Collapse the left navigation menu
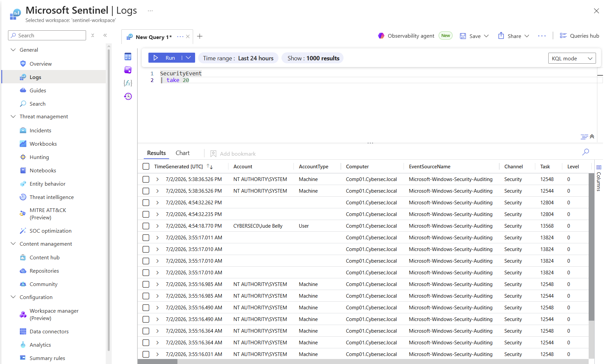The image size is (607, 364). pyautogui.click(x=105, y=35)
